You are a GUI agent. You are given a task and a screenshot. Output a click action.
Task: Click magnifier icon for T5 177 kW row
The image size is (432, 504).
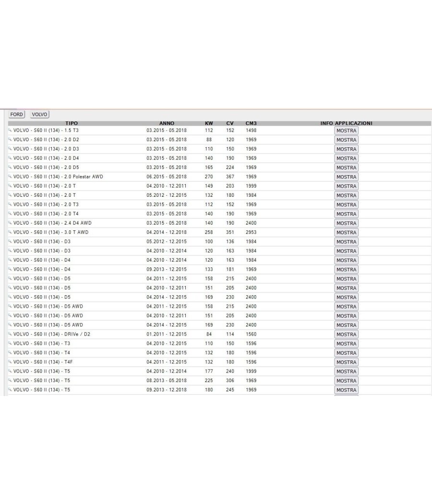(10, 371)
